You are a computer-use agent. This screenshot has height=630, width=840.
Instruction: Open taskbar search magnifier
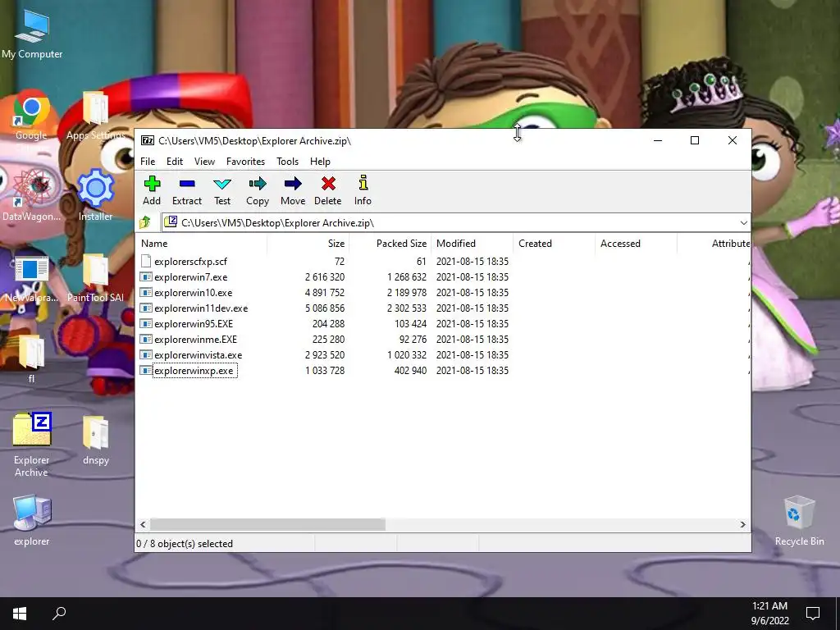point(59,614)
